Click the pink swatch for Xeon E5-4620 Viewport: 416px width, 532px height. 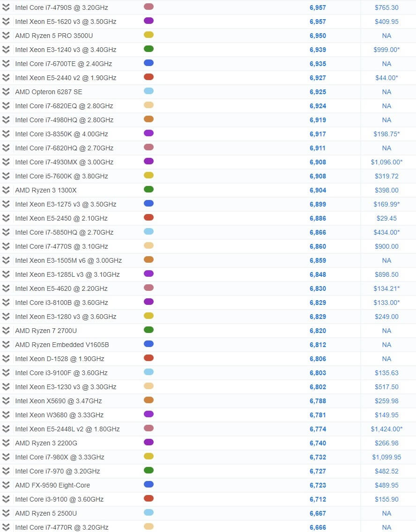click(x=149, y=288)
